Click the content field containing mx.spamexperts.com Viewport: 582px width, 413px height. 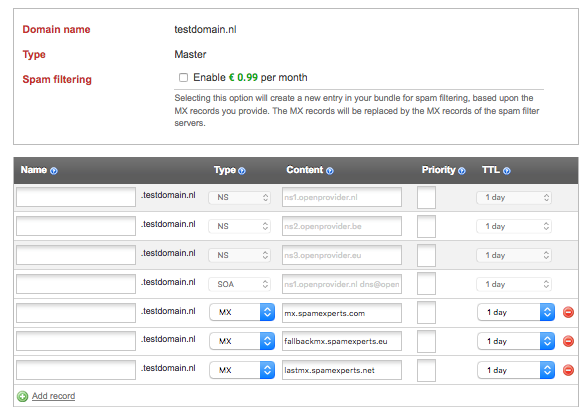(x=342, y=313)
